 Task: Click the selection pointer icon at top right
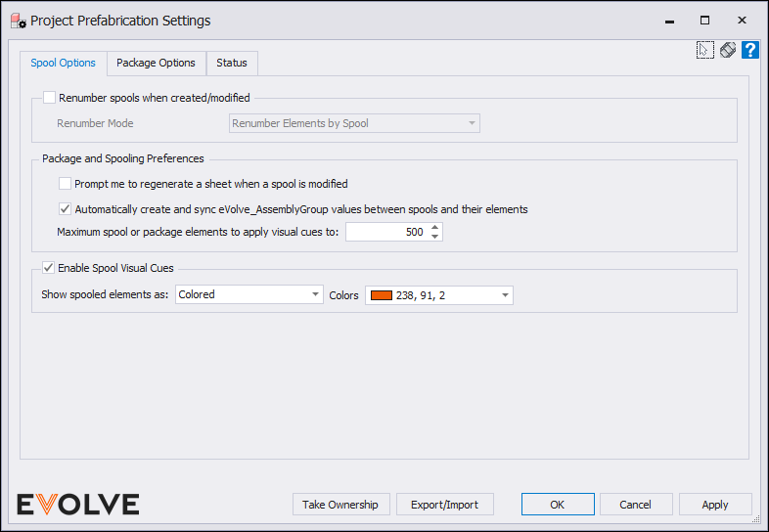704,50
